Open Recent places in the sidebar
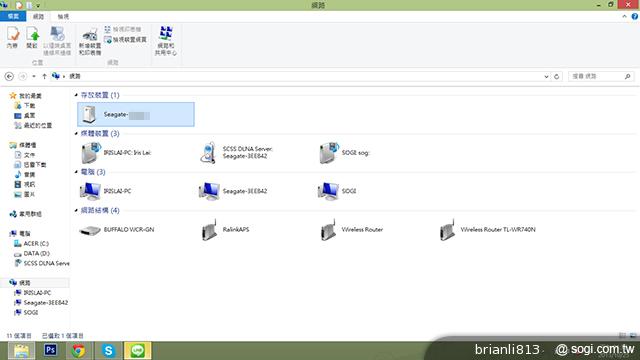Image resolution: width=640 pixels, height=360 pixels. point(33,125)
